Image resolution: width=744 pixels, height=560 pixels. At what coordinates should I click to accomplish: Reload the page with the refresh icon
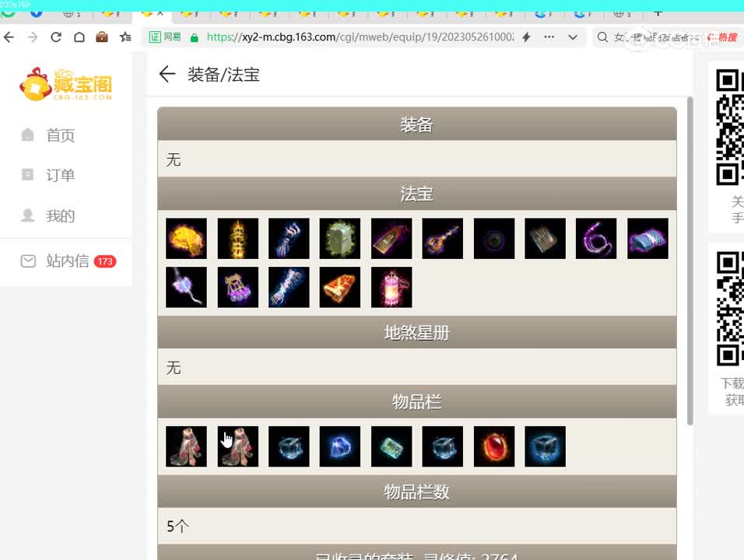point(54,37)
